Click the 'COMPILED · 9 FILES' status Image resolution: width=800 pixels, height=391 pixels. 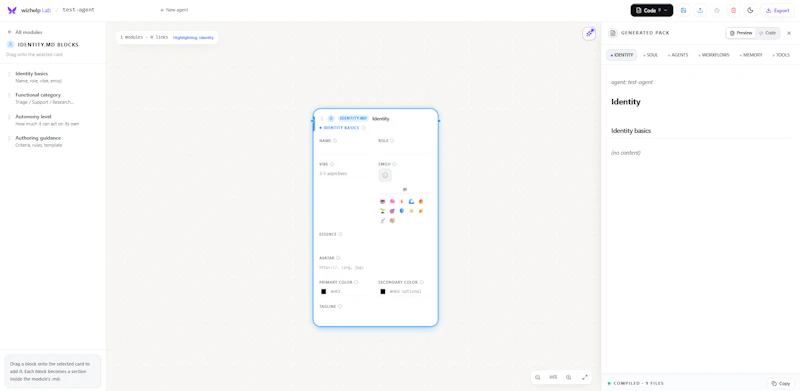click(x=636, y=383)
